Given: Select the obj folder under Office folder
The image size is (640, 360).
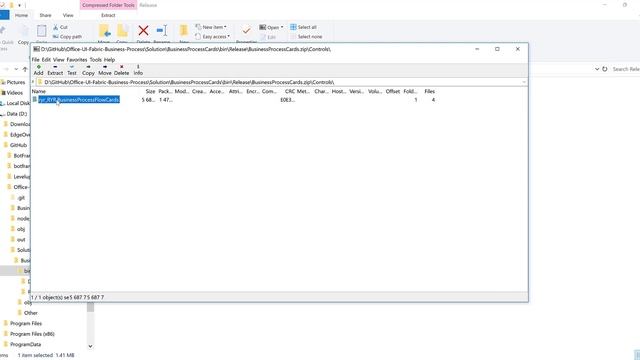Looking at the screenshot, I should pyautogui.click(x=21, y=229).
